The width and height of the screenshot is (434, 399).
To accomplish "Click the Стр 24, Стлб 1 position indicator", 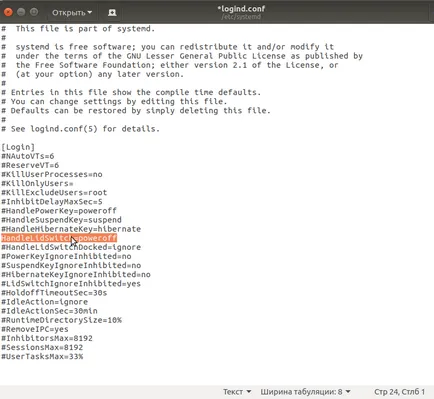I will pyautogui.click(x=399, y=392).
